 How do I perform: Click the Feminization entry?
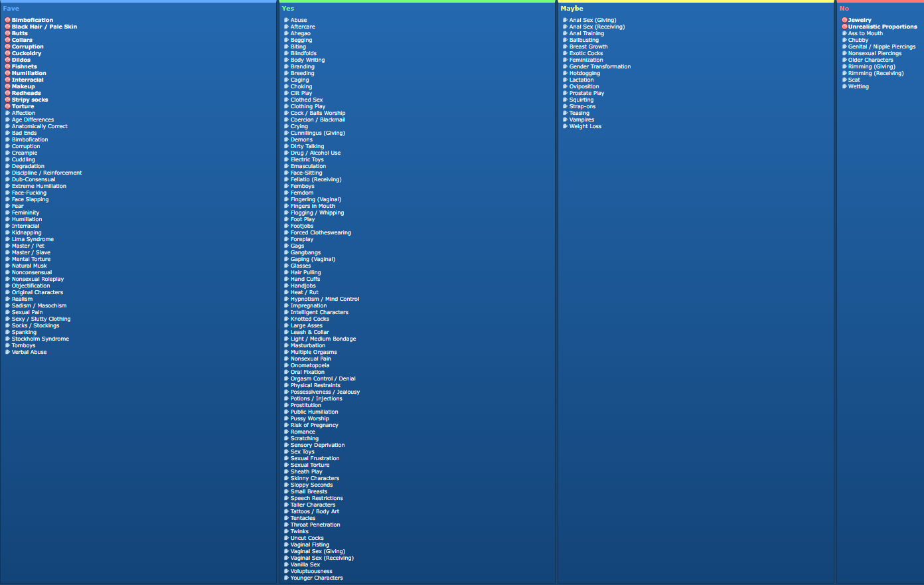click(586, 60)
